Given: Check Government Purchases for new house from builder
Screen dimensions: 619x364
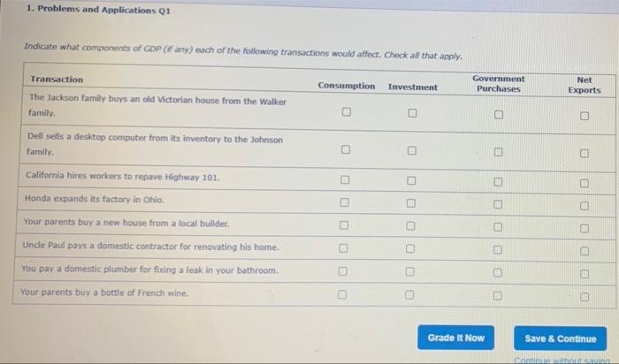Looking at the screenshot, I should pyautogui.click(x=498, y=227).
